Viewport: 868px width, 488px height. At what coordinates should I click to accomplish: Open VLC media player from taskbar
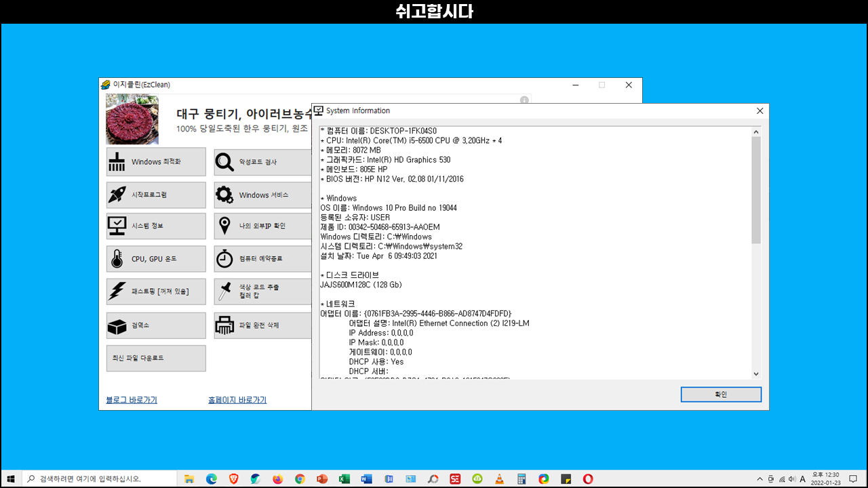pyautogui.click(x=499, y=479)
